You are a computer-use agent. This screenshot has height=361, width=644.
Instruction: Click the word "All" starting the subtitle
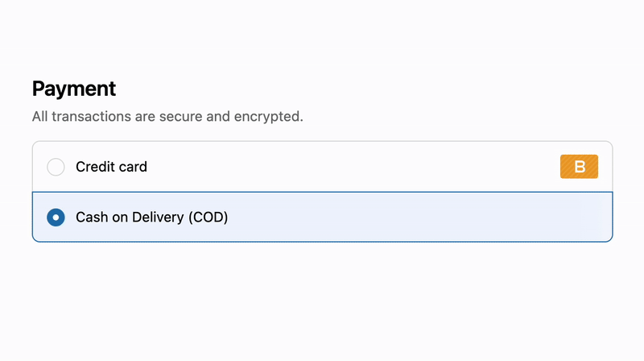(x=40, y=117)
